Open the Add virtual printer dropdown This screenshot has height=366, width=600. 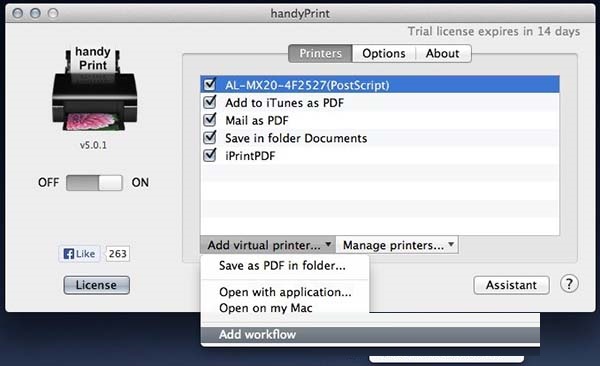[x=268, y=245]
